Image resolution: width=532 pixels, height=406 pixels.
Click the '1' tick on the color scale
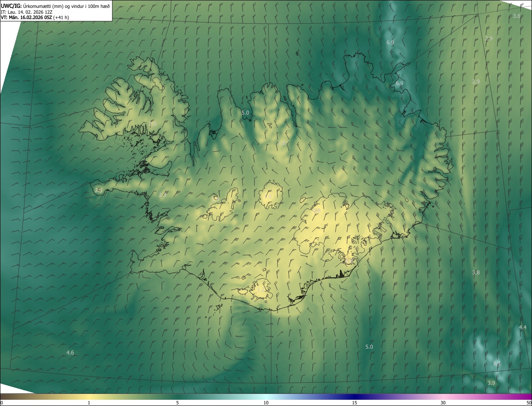[x=89, y=403]
